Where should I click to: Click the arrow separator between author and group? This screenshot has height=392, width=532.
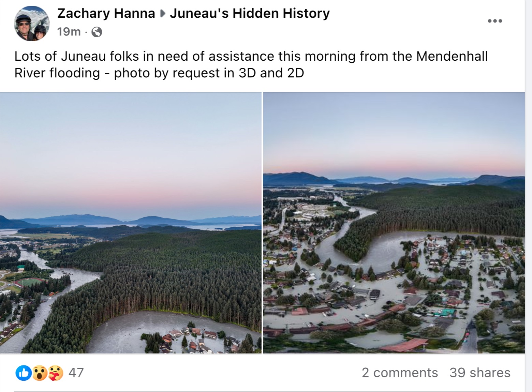163,14
